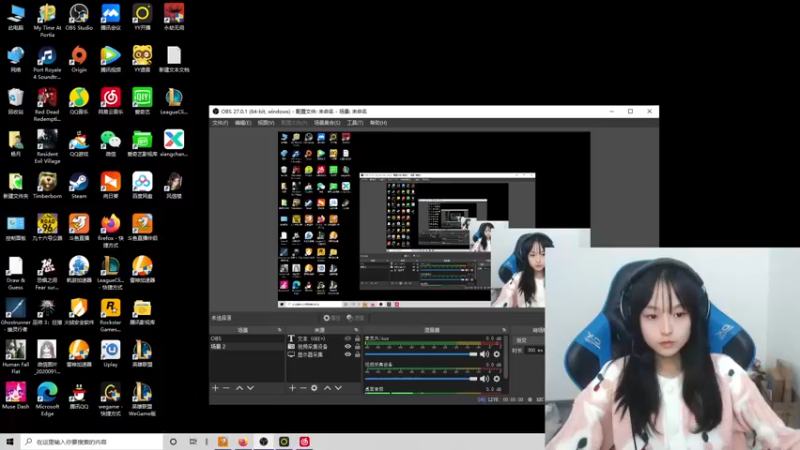Pop out the Scenes dock via its header icon
Viewport: 800px width, 450px height.
click(280, 330)
